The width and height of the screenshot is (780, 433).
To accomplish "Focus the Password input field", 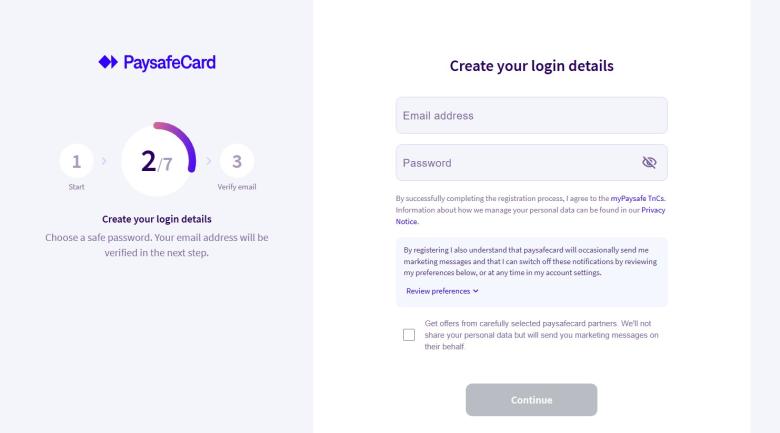I will 515,163.
